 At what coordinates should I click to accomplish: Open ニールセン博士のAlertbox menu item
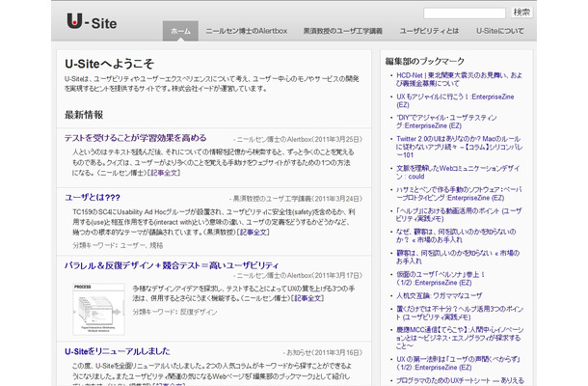tap(247, 31)
